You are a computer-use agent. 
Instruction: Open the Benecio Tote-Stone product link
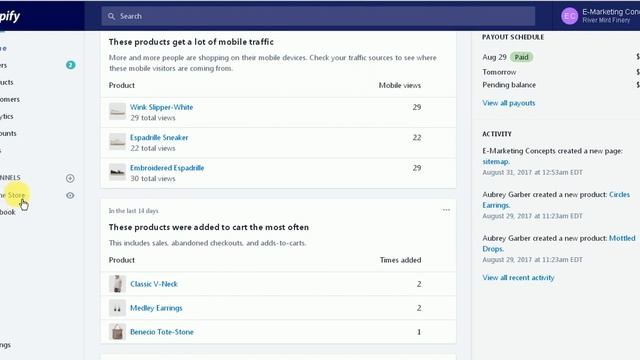(x=162, y=332)
